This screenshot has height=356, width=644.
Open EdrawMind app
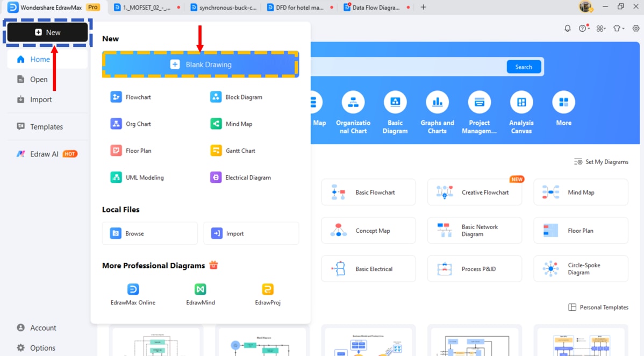tap(201, 294)
